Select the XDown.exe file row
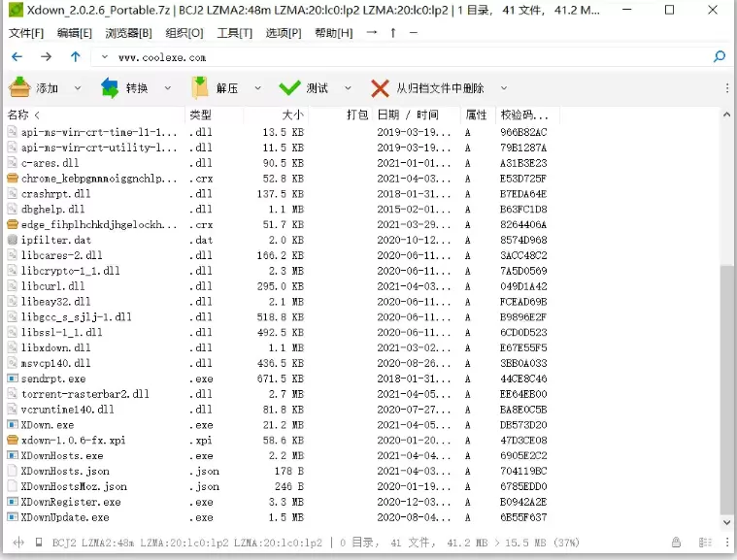The width and height of the screenshot is (737, 560). 48,425
